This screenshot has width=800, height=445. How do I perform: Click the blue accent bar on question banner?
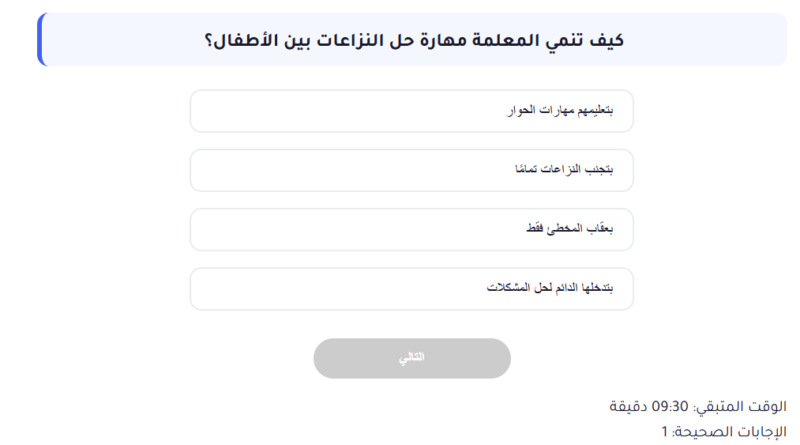[x=40, y=40]
